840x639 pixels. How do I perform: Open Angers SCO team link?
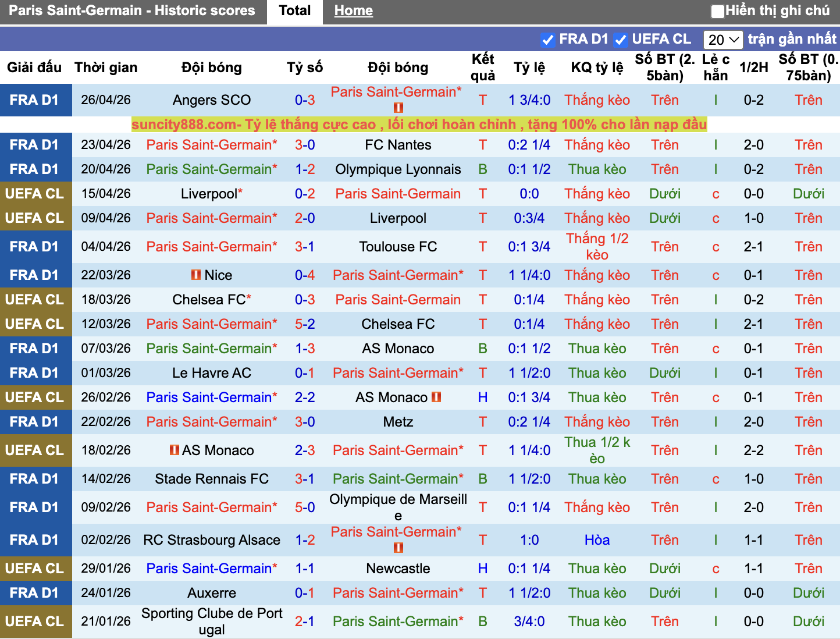tap(212, 100)
